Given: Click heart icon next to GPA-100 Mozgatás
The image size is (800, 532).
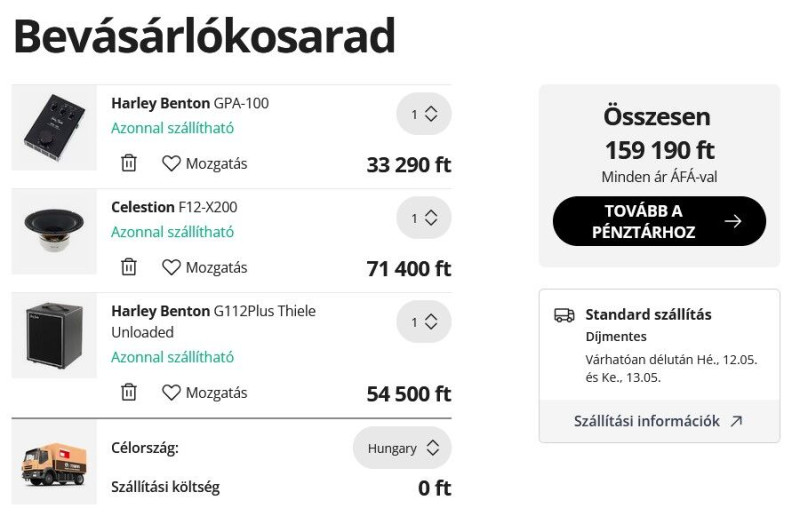Looking at the screenshot, I should coord(171,163).
